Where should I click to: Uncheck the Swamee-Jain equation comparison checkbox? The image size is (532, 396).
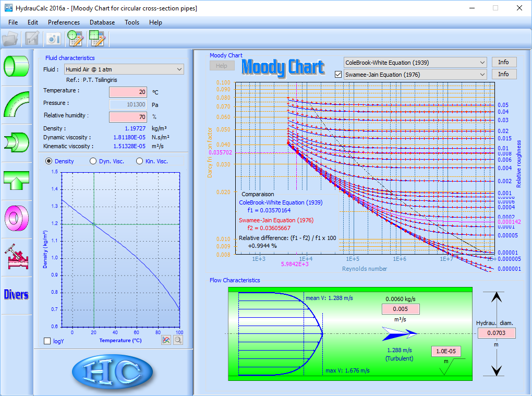coord(338,75)
